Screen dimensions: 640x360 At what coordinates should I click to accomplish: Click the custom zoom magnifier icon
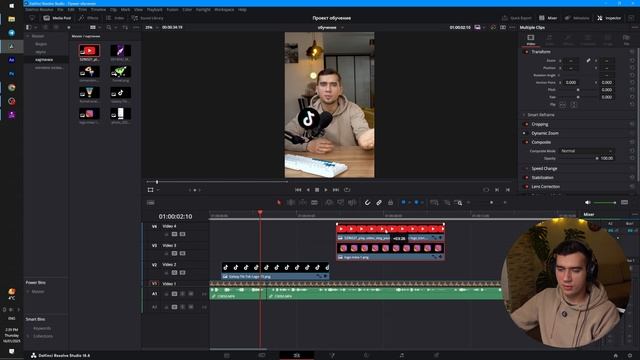(459, 202)
